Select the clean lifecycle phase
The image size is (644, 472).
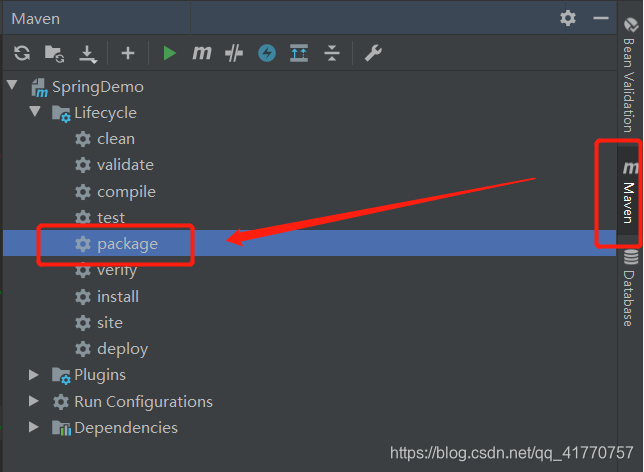[115, 139]
